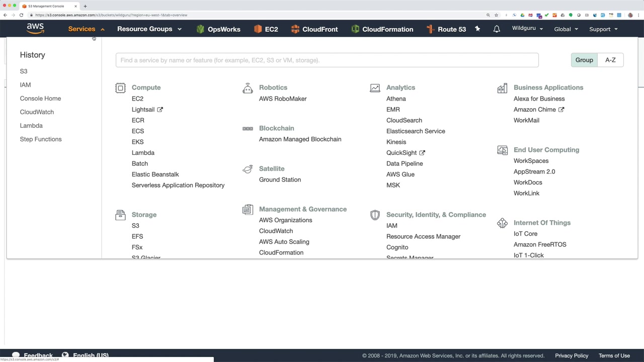This screenshot has width=644, height=362.
Task: Click the CloudFront shortcut icon
Action: [x=295, y=29]
